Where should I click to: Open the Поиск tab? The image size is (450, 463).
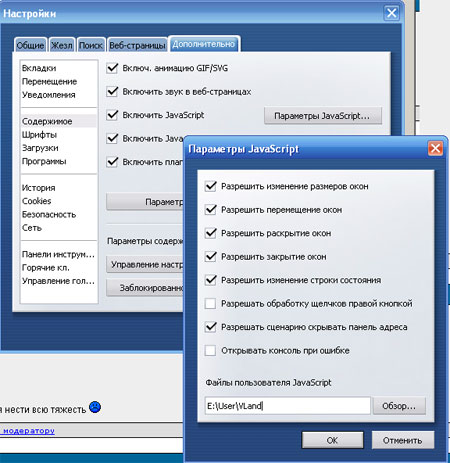click(x=91, y=45)
